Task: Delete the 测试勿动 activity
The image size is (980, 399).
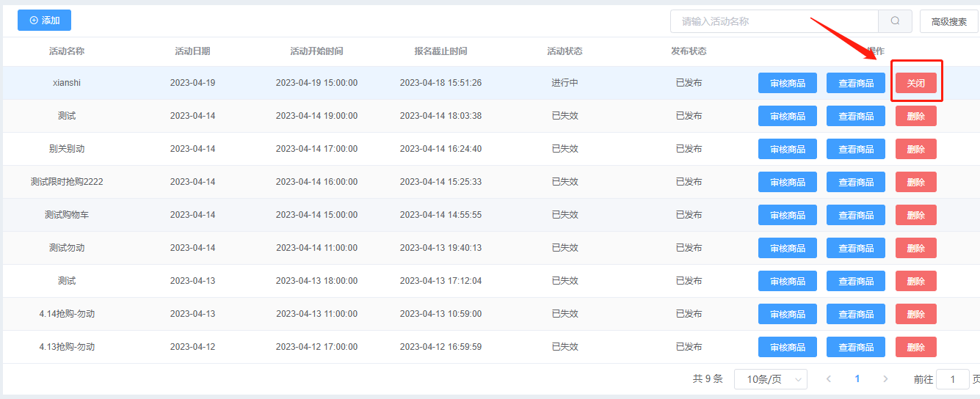Action: 916,248
